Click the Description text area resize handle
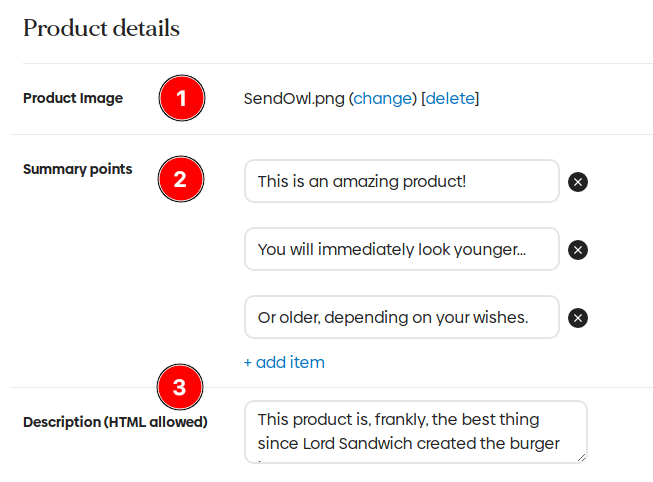This screenshot has width=653, height=482. point(581,457)
